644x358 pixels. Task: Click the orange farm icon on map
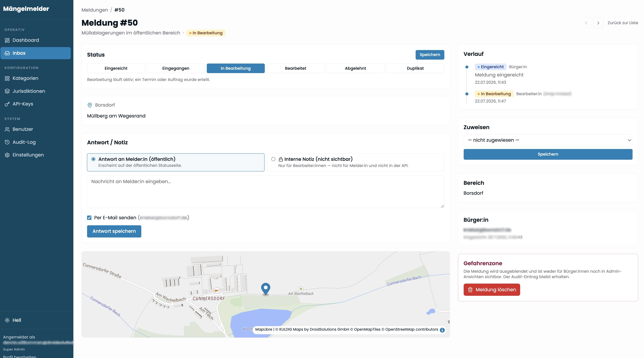tap(217, 290)
